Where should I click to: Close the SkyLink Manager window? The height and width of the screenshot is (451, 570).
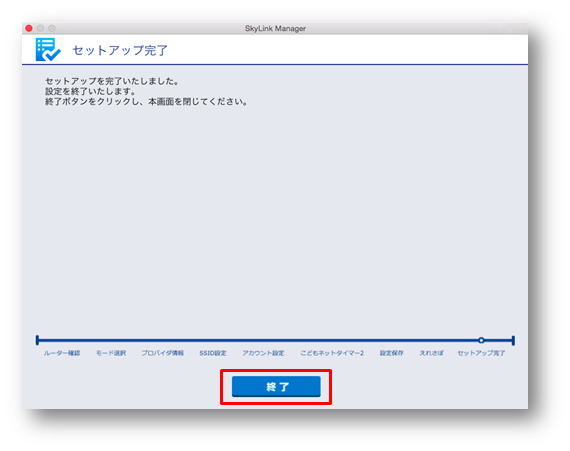point(29,28)
